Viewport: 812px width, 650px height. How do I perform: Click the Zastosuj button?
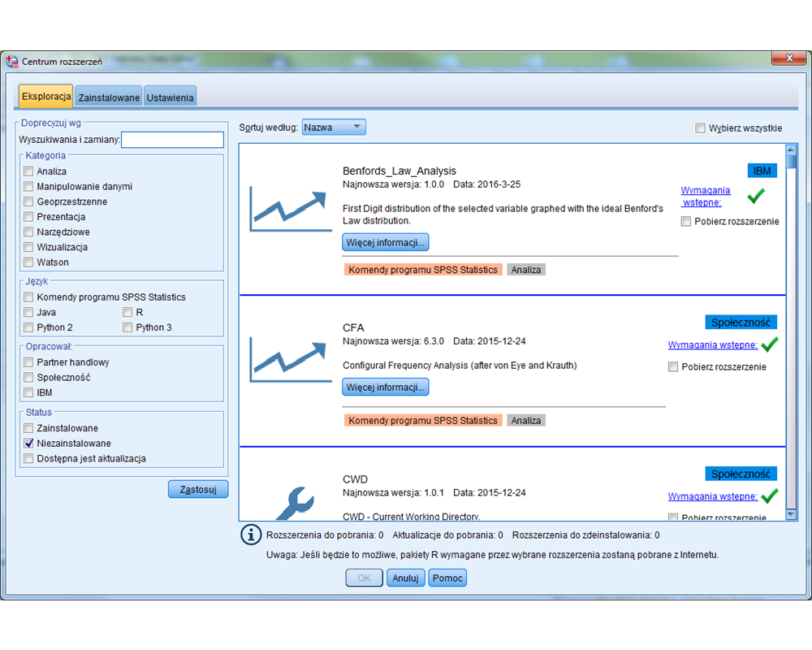pos(198,489)
